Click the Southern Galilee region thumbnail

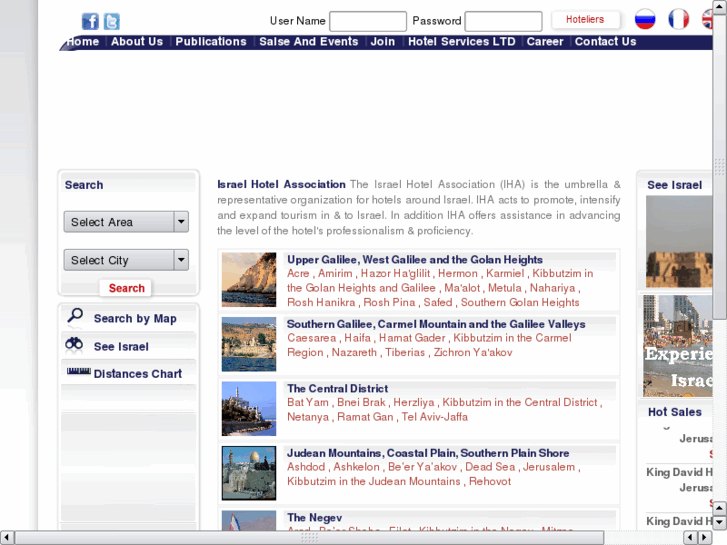pos(249,344)
